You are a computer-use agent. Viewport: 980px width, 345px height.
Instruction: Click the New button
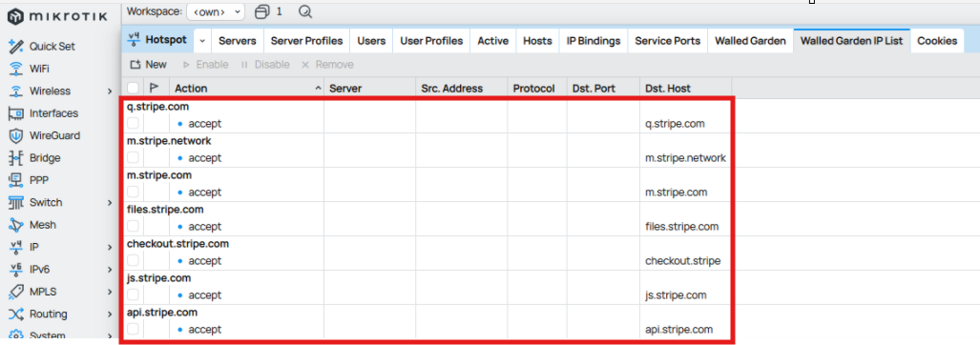coord(148,64)
